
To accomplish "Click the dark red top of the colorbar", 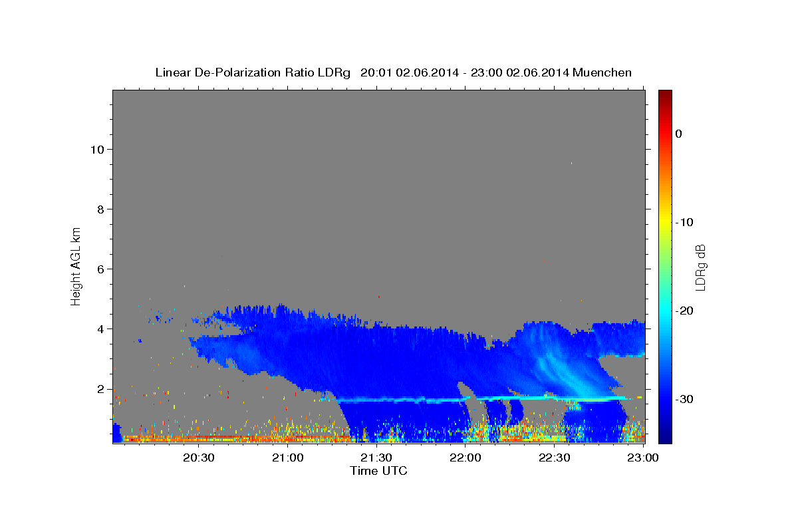I will (x=665, y=96).
